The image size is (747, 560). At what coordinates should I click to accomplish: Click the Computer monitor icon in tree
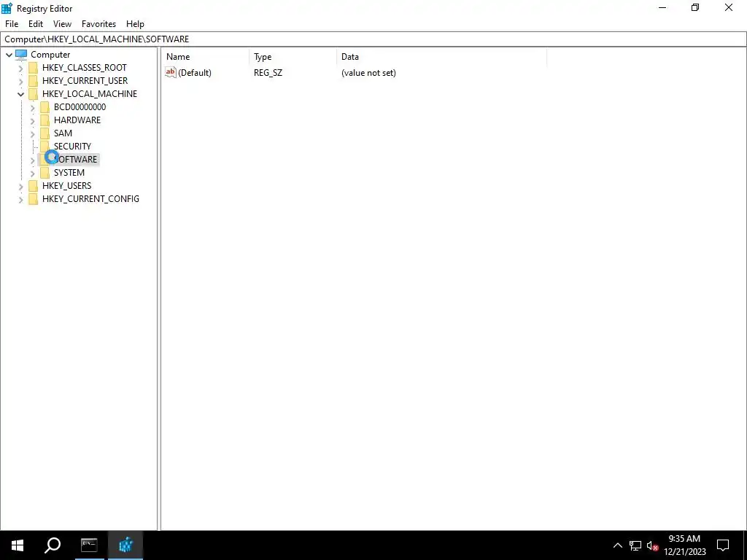[x=21, y=54]
